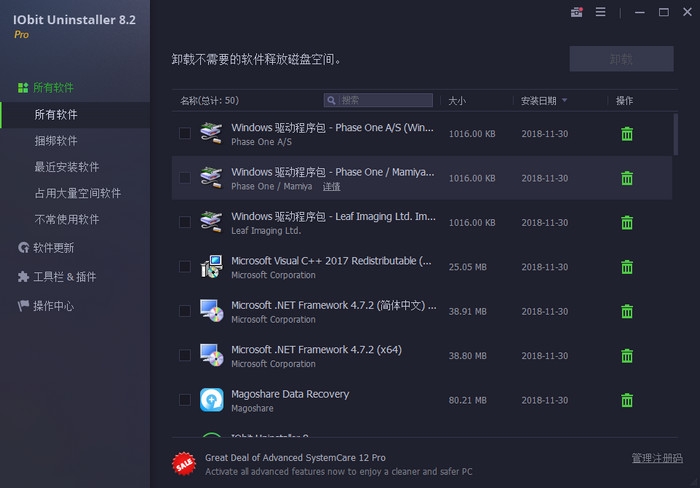Image resolution: width=700 pixels, height=488 pixels.
Task: Click the .NET Framework (x64) program icon
Action: point(211,355)
